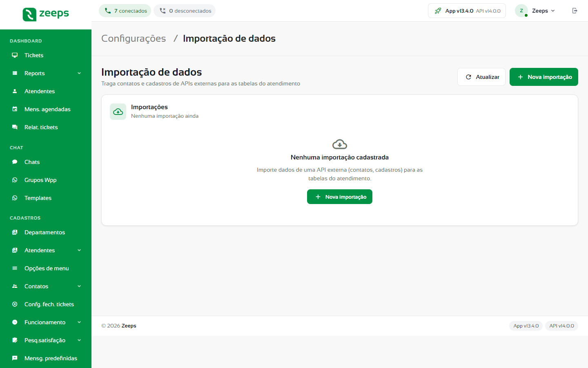
Task: Click the Confg. fech. tickets circle-x icon
Action: [x=15, y=304]
